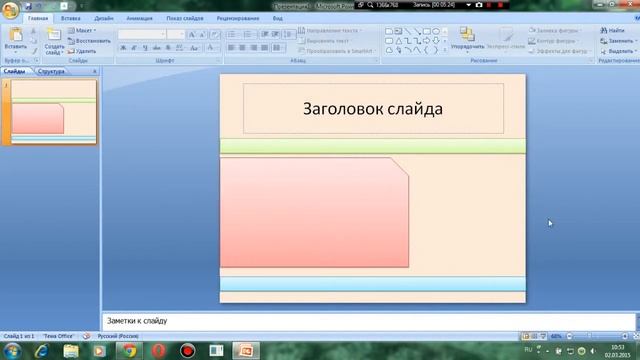Select the line shape in shapes gallery

coord(408,31)
